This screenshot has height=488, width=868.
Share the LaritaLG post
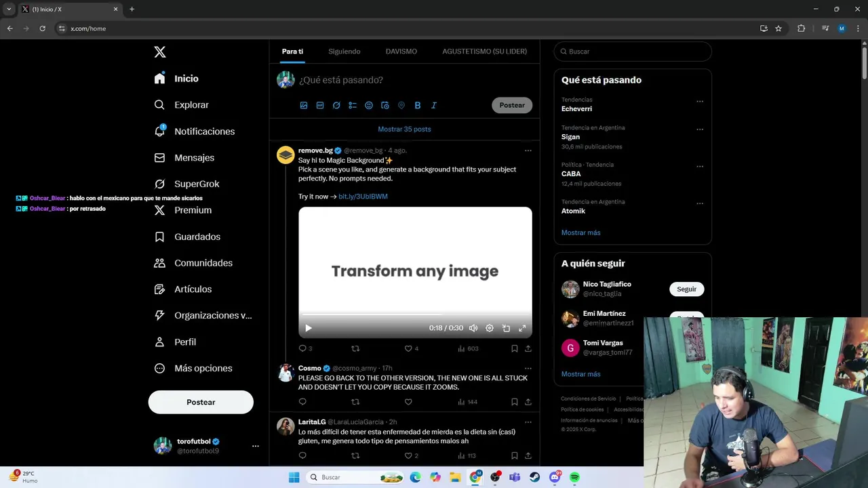(x=528, y=455)
